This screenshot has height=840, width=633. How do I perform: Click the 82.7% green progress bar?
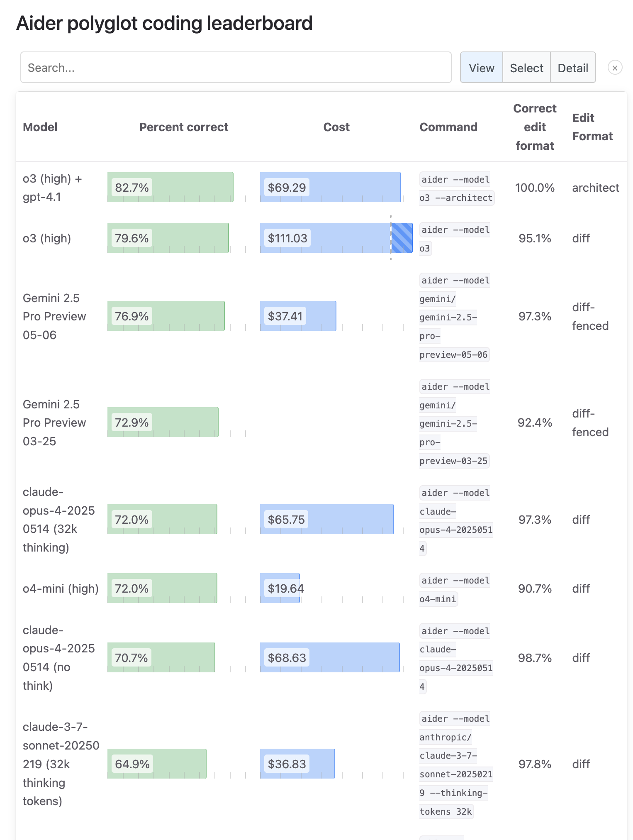170,187
